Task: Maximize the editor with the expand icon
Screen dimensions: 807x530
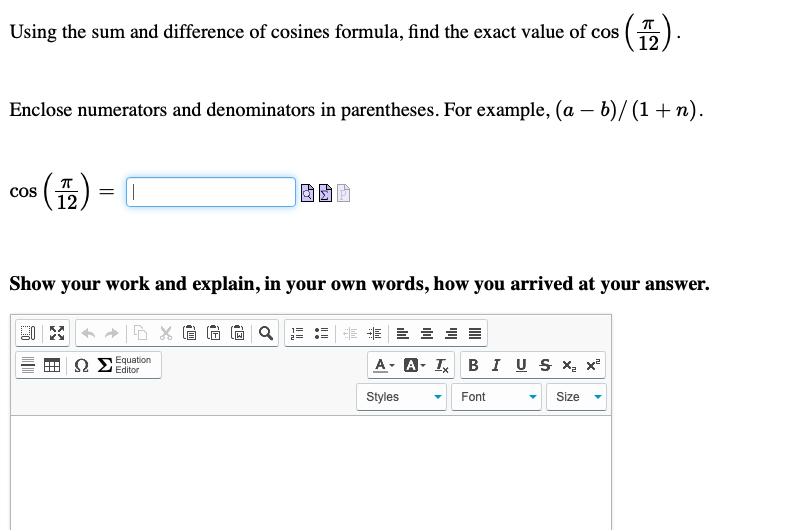Action: [57, 333]
